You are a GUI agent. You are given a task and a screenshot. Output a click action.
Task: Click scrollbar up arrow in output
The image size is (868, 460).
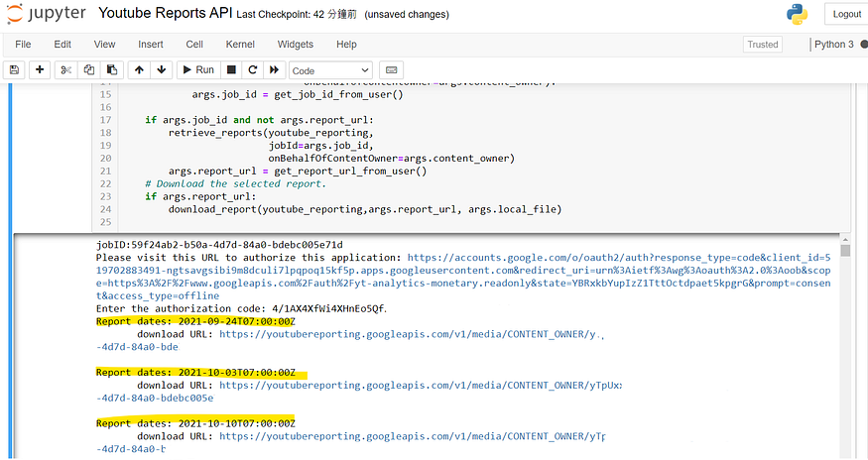pyautogui.click(x=845, y=239)
